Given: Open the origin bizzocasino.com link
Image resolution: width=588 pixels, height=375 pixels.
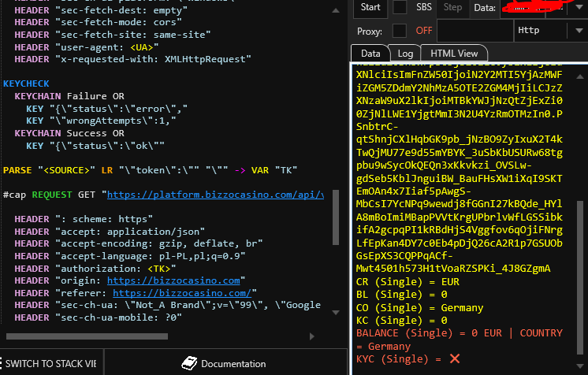Looking at the screenshot, I should pos(173,280).
